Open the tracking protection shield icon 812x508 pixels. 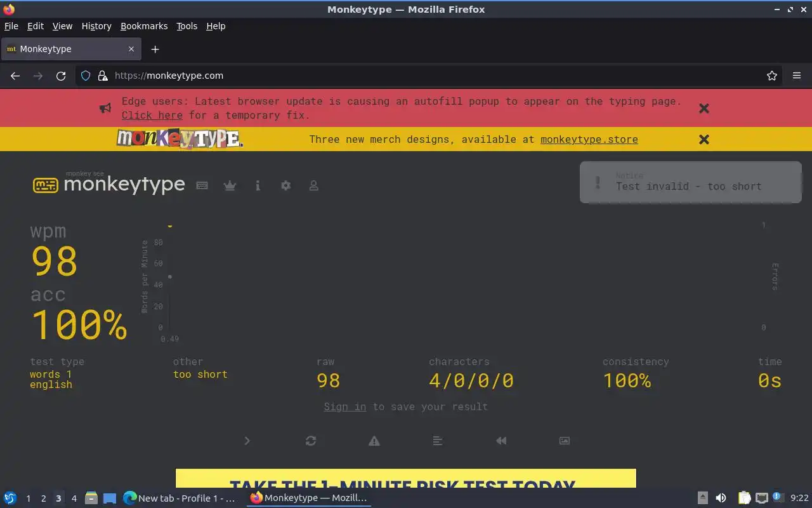[86, 76]
